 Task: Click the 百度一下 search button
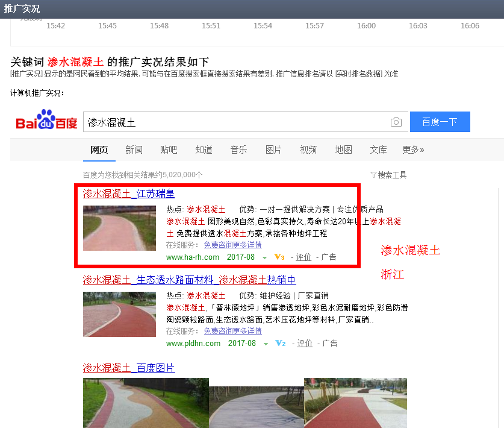pos(440,122)
